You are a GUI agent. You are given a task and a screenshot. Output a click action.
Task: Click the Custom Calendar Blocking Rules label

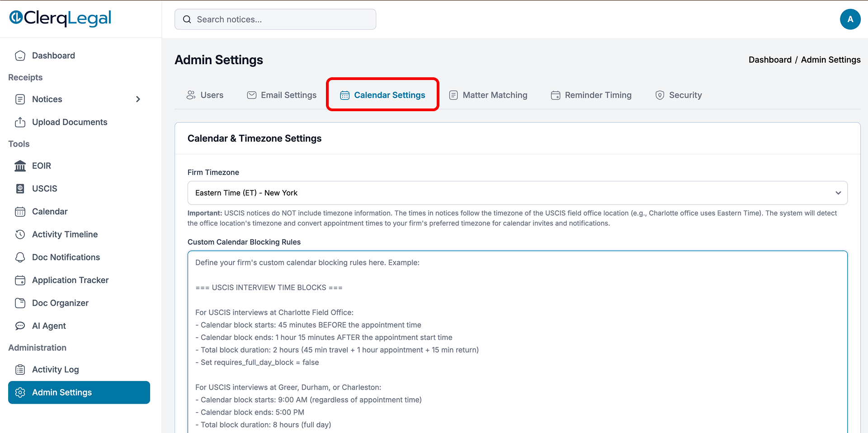coord(244,242)
